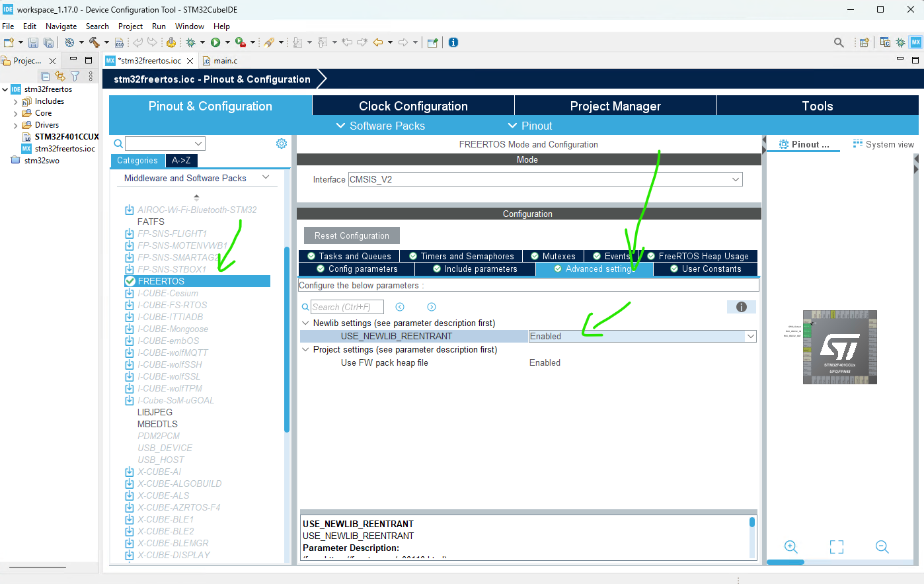
Task: Click the Save icon in the toolbar
Action: click(x=33, y=42)
